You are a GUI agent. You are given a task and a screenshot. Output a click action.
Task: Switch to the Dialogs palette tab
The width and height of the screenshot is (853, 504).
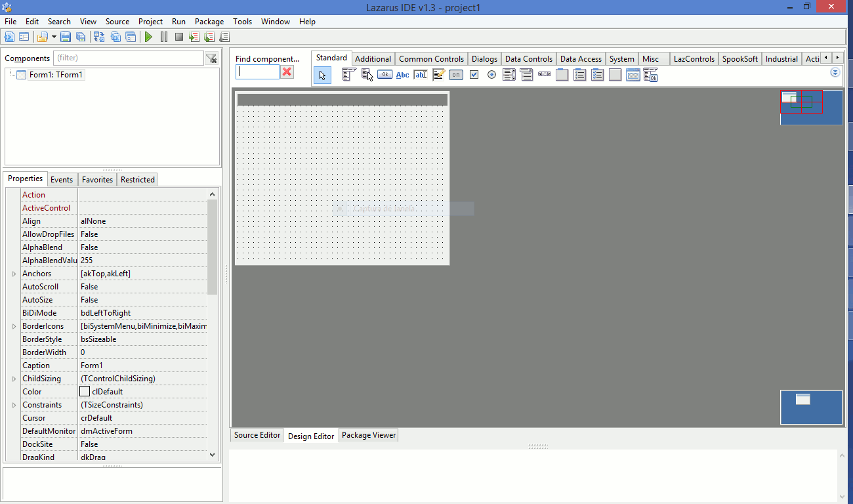[x=484, y=59]
